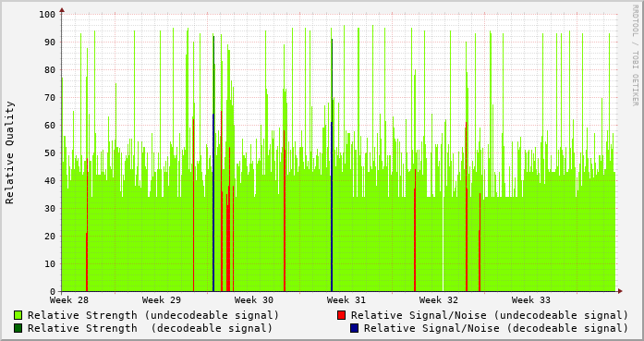The height and width of the screenshot is (341, 644).
Task: Click the Relative Quality axis title
Action: (10, 152)
